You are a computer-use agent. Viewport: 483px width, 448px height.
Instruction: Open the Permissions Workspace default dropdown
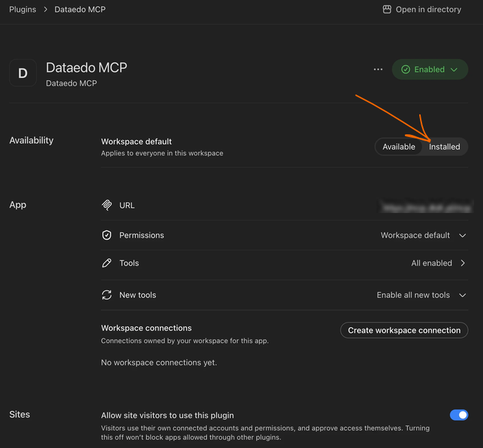tap(423, 235)
